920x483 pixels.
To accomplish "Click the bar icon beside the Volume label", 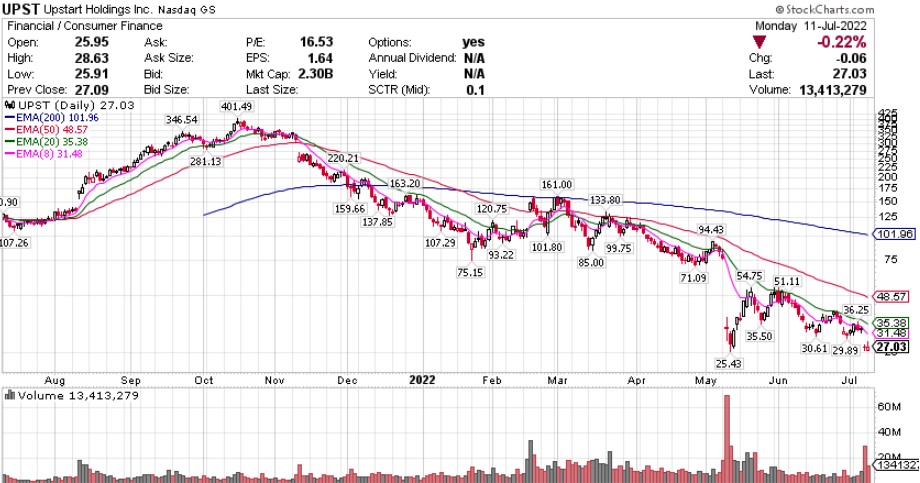I will tap(9, 395).
